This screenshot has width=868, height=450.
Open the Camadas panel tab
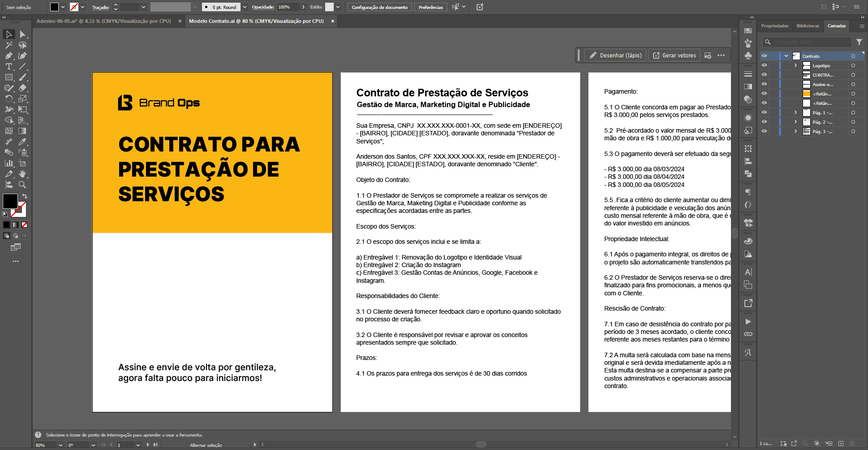click(837, 26)
